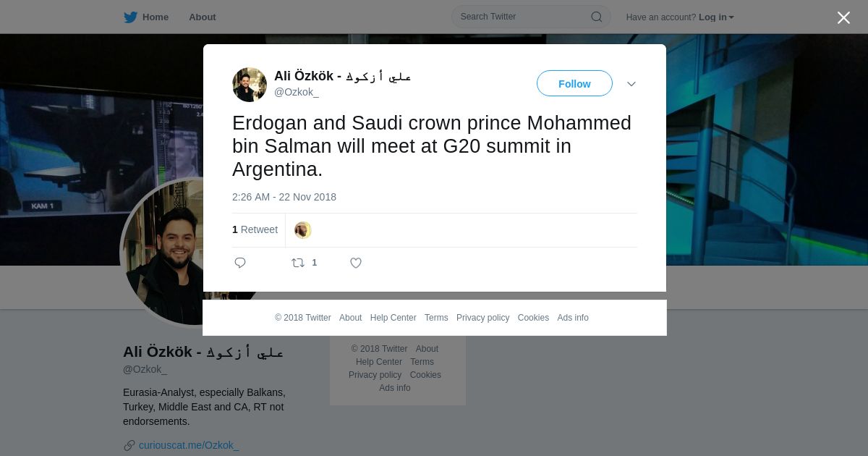Click the search magnifier icon
The image size is (868, 456).
pyautogui.click(x=596, y=17)
